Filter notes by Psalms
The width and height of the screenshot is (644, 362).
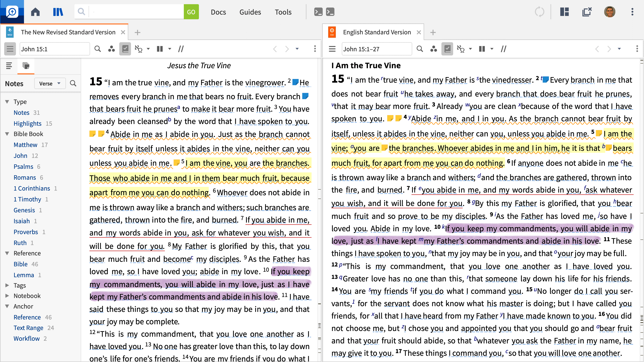click(x=23, y=167)
